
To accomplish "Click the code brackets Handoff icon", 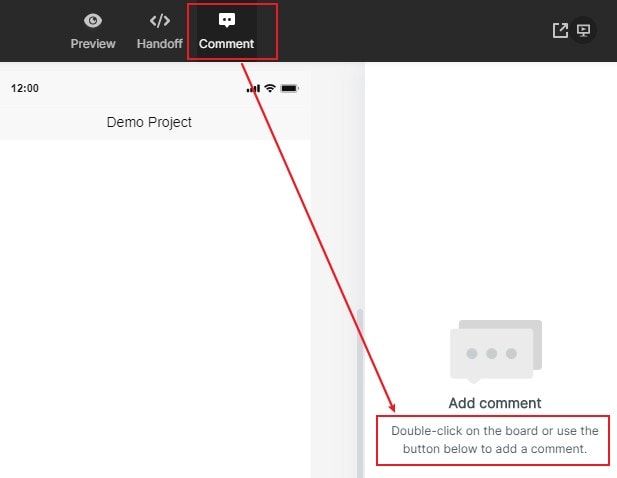I will [160, 20].
